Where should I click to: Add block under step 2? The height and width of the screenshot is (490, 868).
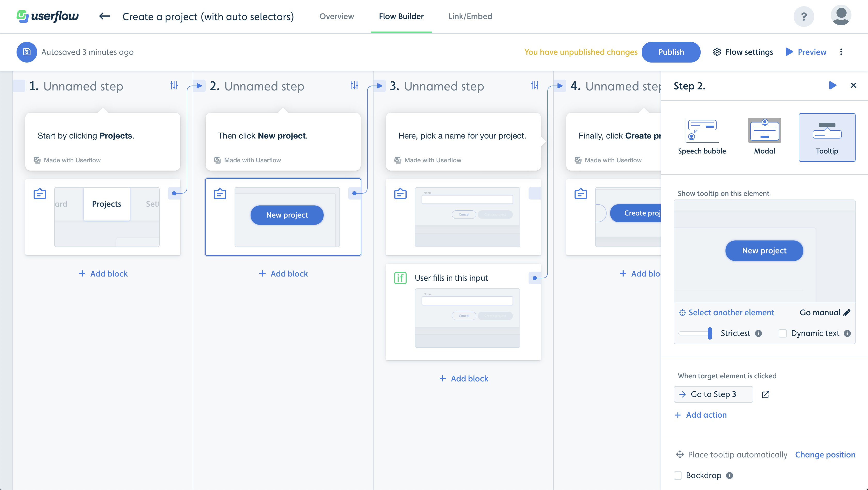point(283,274)
